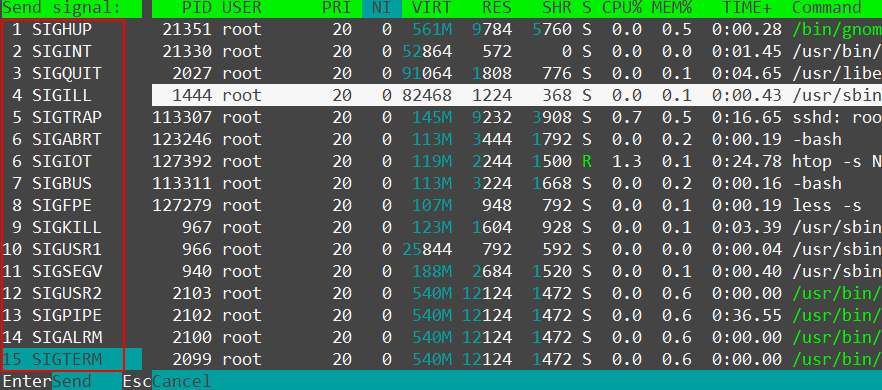Pick SIGUSR1 signal option

63,249
